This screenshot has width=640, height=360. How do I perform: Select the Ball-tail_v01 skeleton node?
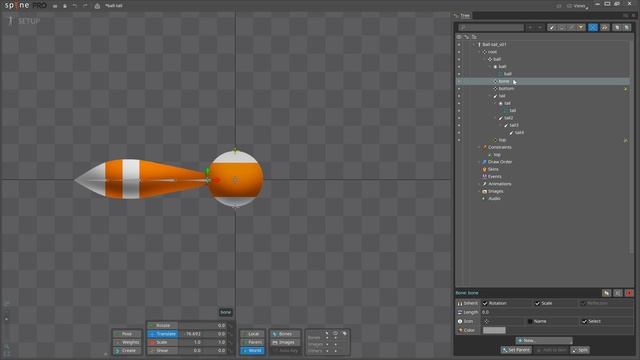point(494,44)
